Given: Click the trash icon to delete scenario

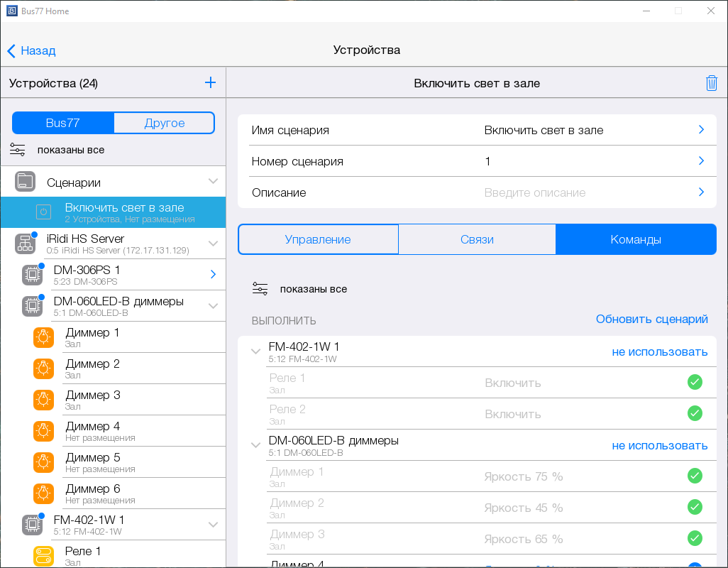Looking at the screenshot, I should (712, 83).
